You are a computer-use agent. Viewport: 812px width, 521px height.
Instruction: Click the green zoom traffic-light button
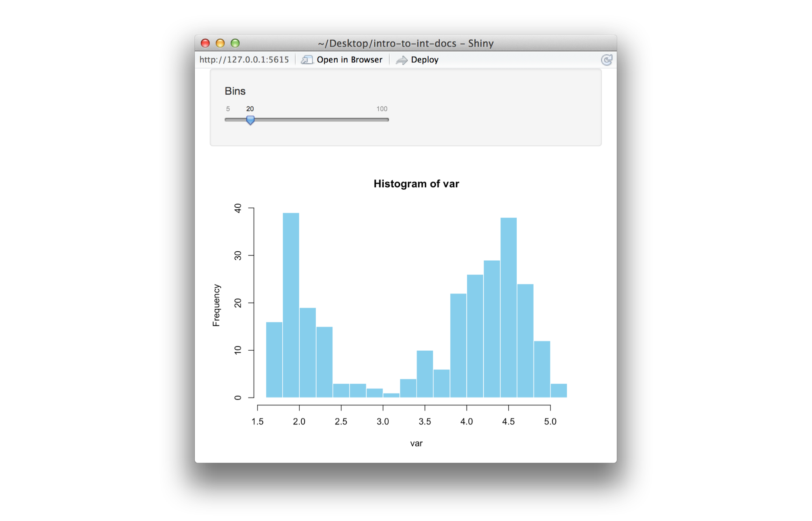(x=236, y=43)
